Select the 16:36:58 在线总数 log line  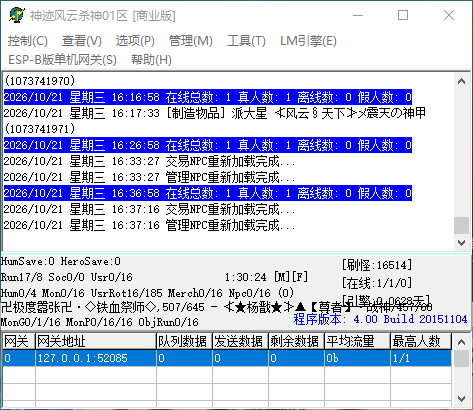click(208, 193)
